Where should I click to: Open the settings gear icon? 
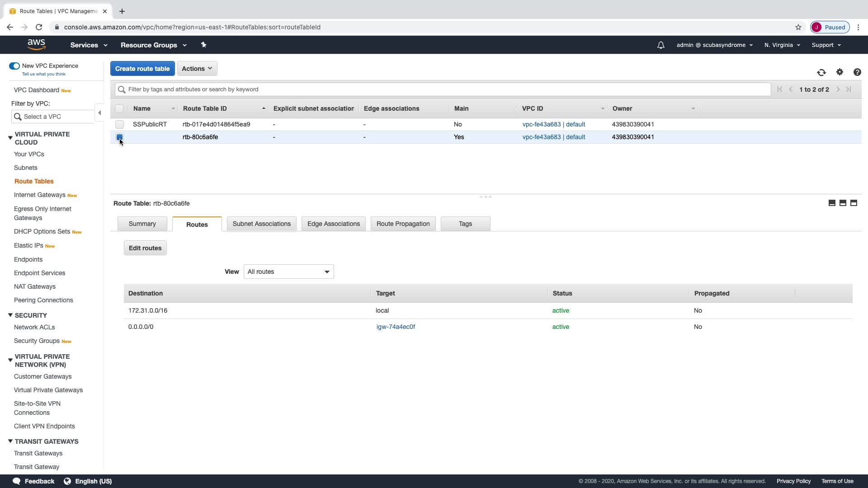pos(840,72)
